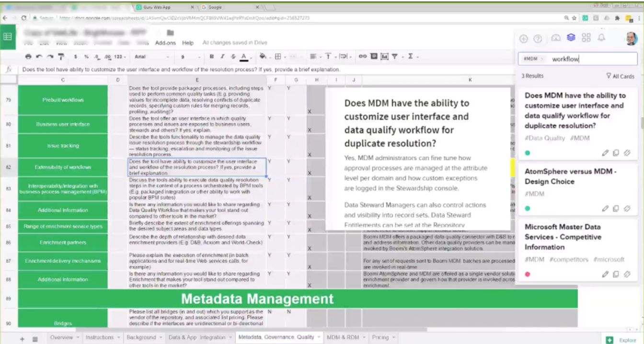Undo the last action
This screenshot has height=344, width=644.
(x=39, y=57)
